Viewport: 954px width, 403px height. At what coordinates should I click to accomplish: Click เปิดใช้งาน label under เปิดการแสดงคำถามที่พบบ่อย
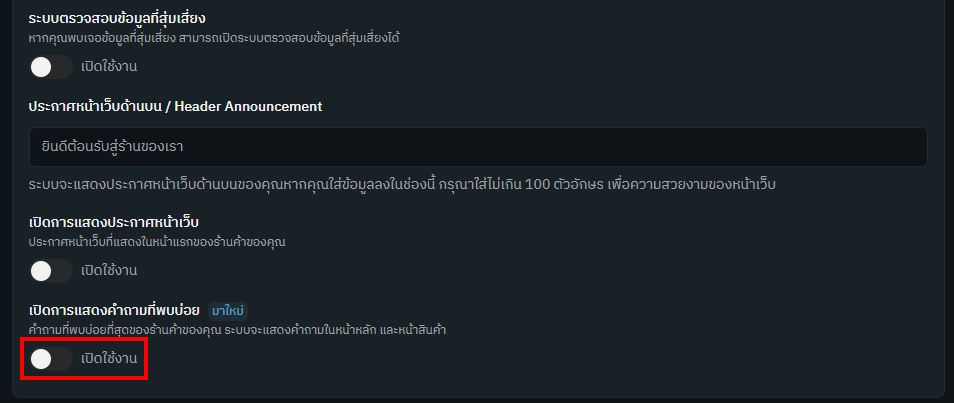click(109, 358)
